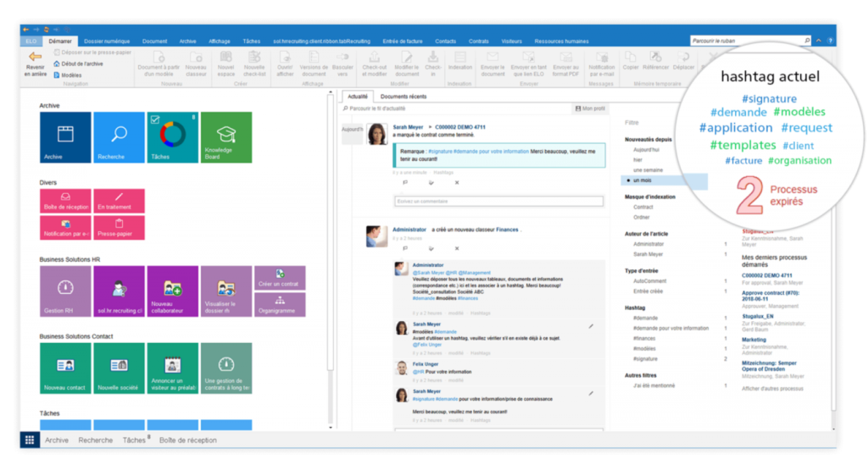This screenshot has height=471, width=868.
Task: Open the Gestion RH tile
Action: coord(65,292)
